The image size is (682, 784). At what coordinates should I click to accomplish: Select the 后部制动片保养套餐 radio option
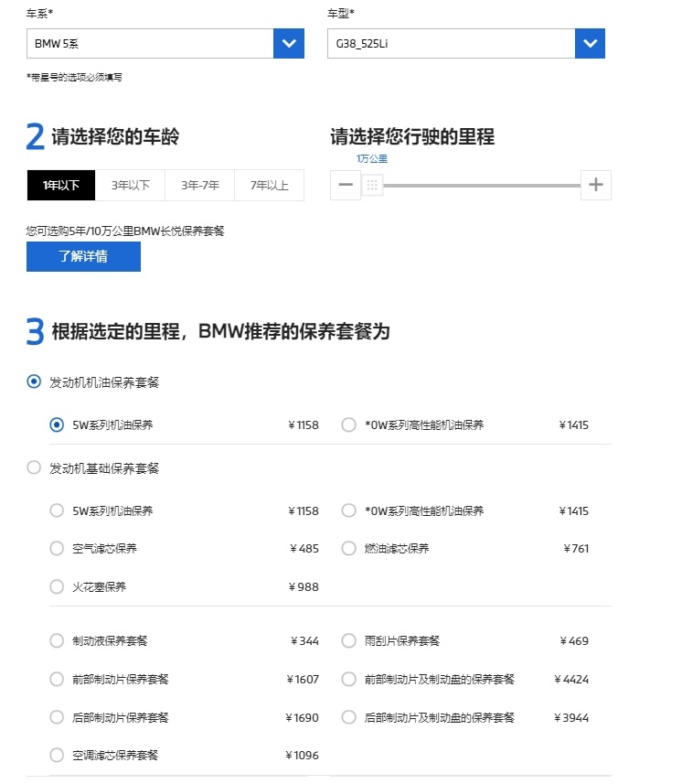pos(57,717)
